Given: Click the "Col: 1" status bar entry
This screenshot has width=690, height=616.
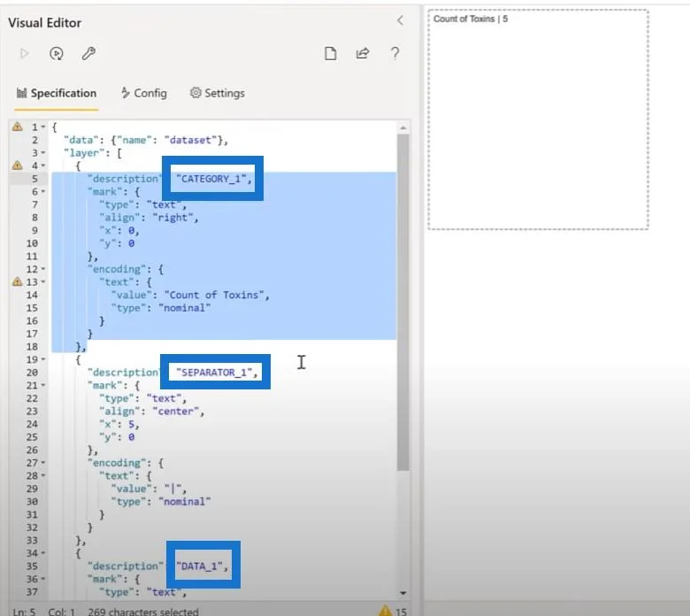Looking at the screenshot, I should [61, 612].
